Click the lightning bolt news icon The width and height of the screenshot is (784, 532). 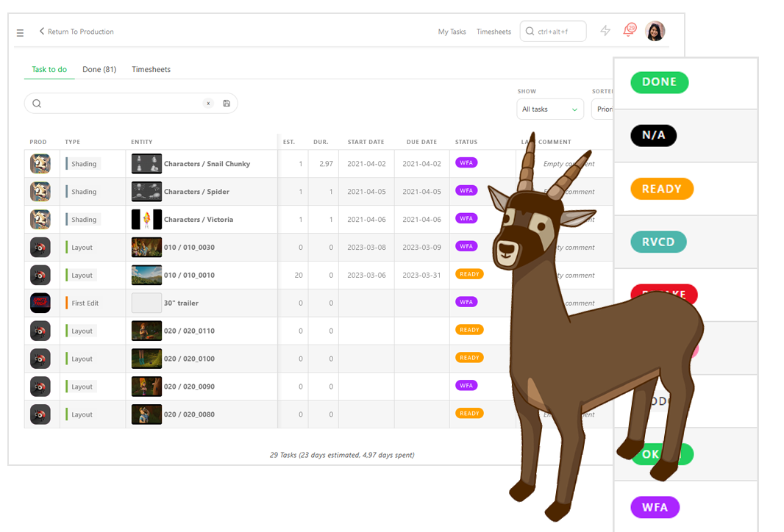click(x=605, y=31)
